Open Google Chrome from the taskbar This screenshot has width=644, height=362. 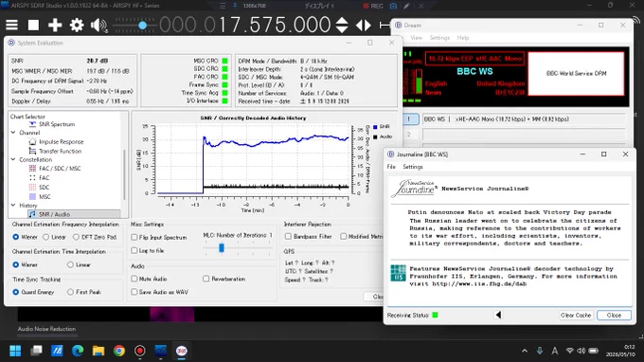(119, 351)
